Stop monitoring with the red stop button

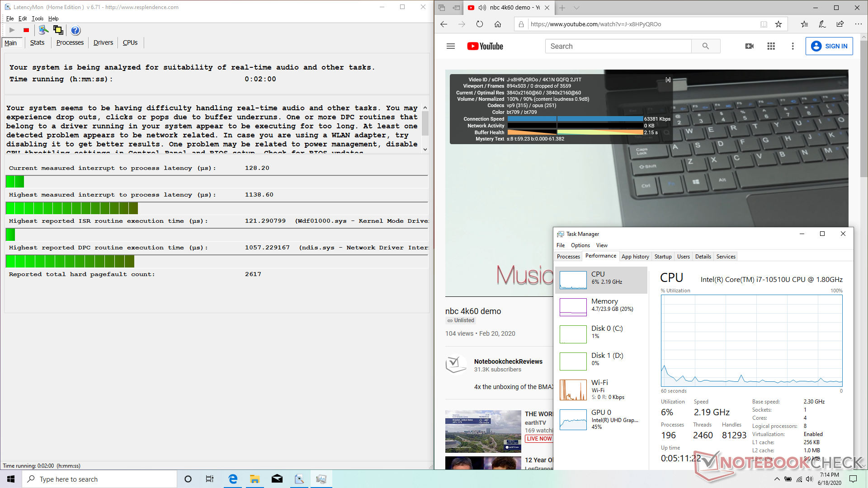click(x=26, y=30)
